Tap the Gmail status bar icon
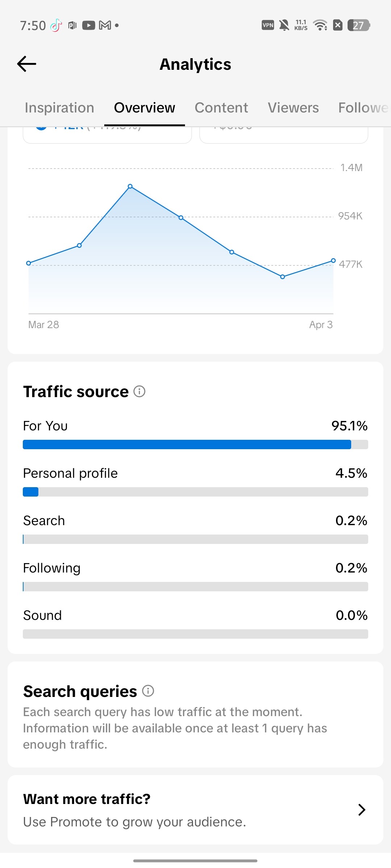391x868 pixels. tap(105, 25)
